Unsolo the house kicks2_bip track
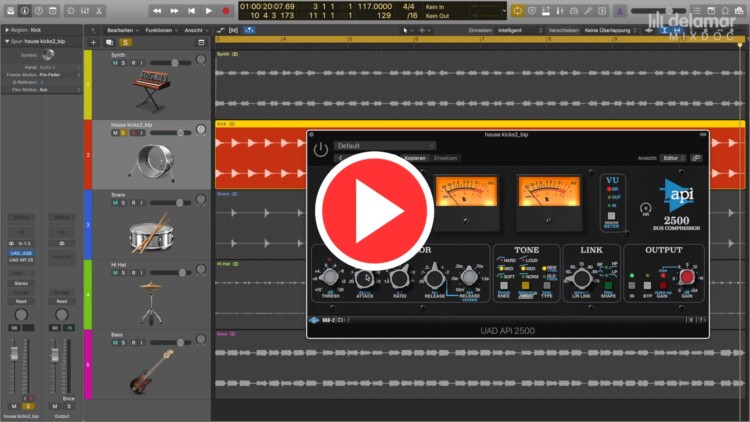The width and height of the screenshot is (750, 422). click(x=123, y=133)
